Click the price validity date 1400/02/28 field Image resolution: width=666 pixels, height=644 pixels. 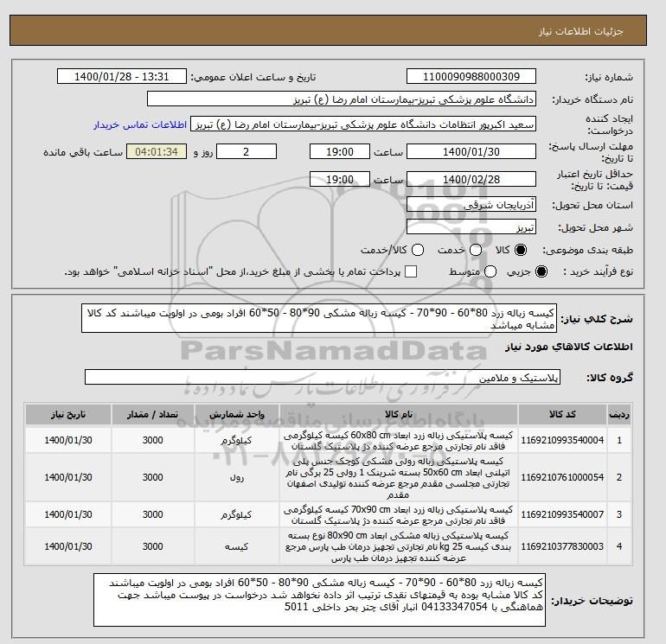point(471,179)
